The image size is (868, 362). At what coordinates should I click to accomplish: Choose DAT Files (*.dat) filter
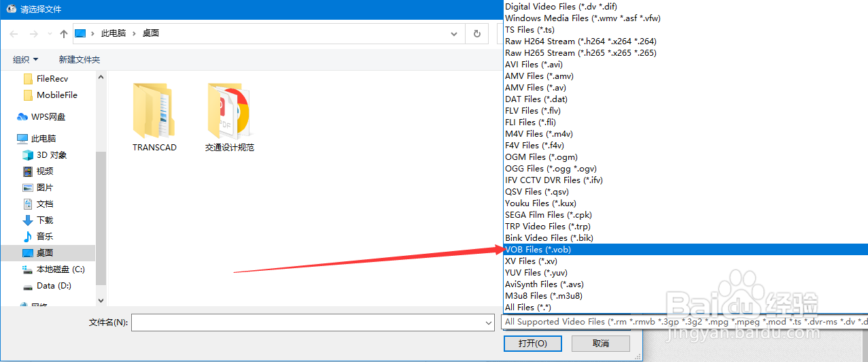point(686,99)
